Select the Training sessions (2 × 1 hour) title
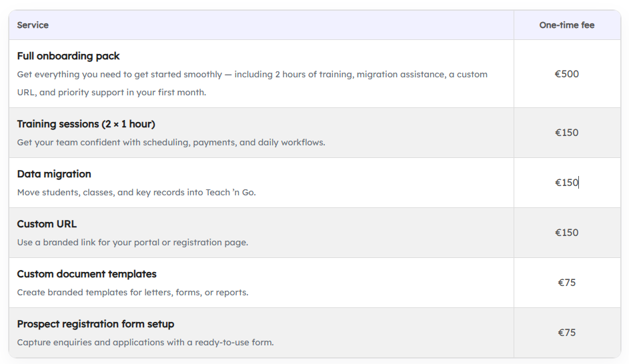629x364 pixels. pyautogui.click(x=86, y=124)
